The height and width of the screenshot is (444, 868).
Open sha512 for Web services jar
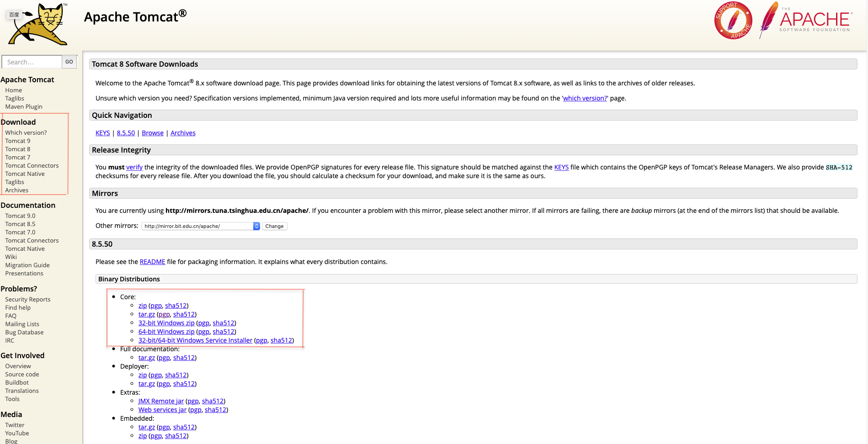(215, 410)
